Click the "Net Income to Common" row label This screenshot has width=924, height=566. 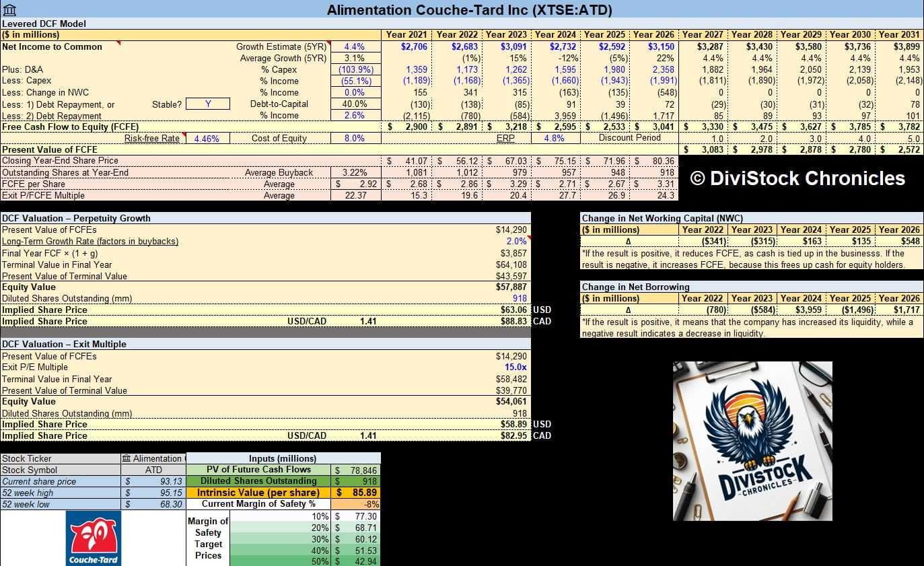tap(52, 46)
